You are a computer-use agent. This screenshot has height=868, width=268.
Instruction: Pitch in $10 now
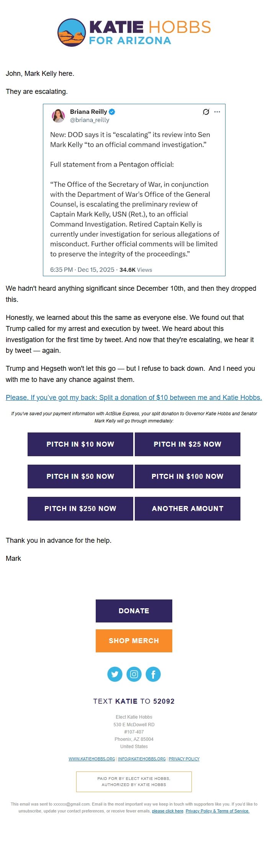(80, 444)
